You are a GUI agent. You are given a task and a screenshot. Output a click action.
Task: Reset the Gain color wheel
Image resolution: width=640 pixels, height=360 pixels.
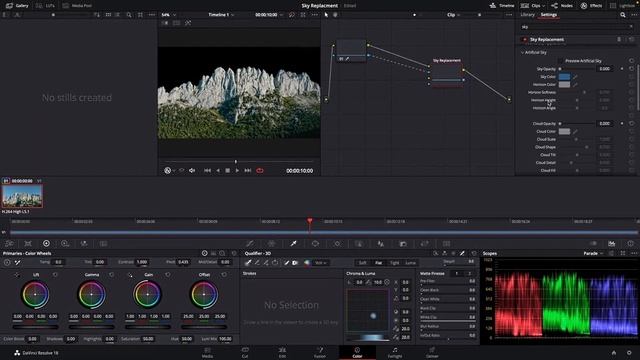tap(168, 275)
